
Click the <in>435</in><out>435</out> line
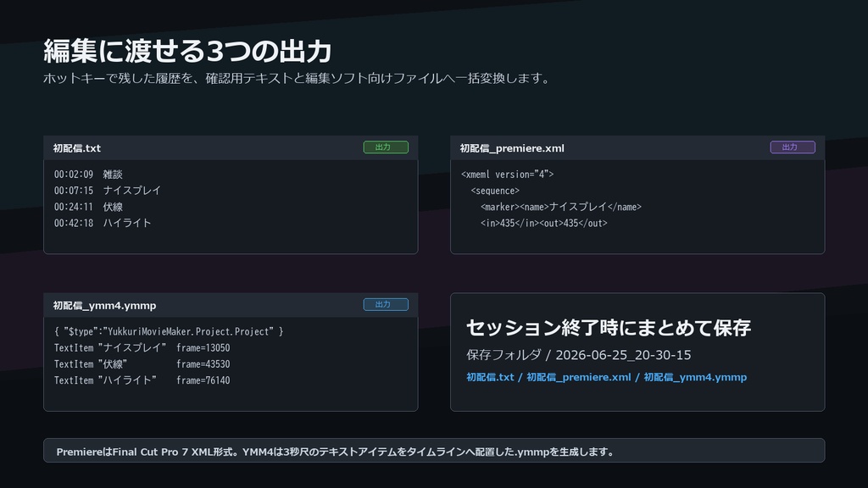[543, 223]
